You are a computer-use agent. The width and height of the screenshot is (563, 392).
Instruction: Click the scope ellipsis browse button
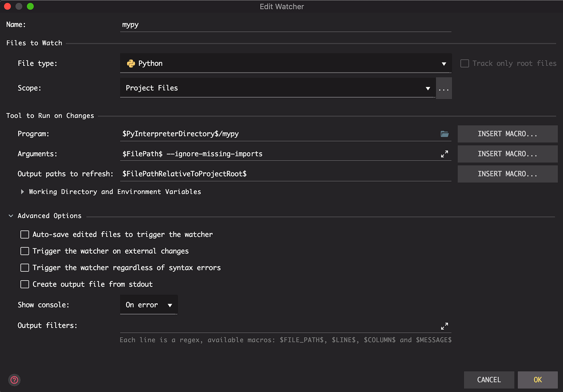tap(444, 88)
